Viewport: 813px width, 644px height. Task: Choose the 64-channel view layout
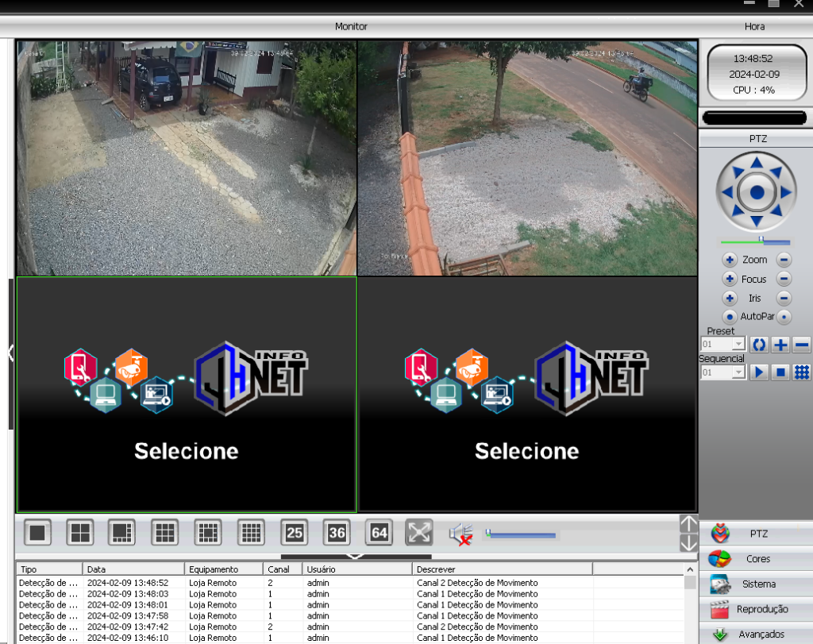click(380, 533)
